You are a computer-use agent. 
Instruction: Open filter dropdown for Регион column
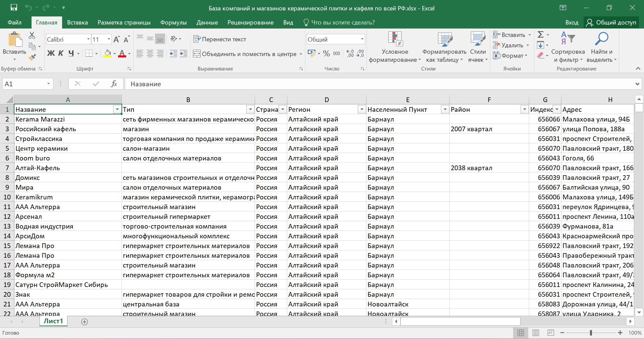[361, 109]
